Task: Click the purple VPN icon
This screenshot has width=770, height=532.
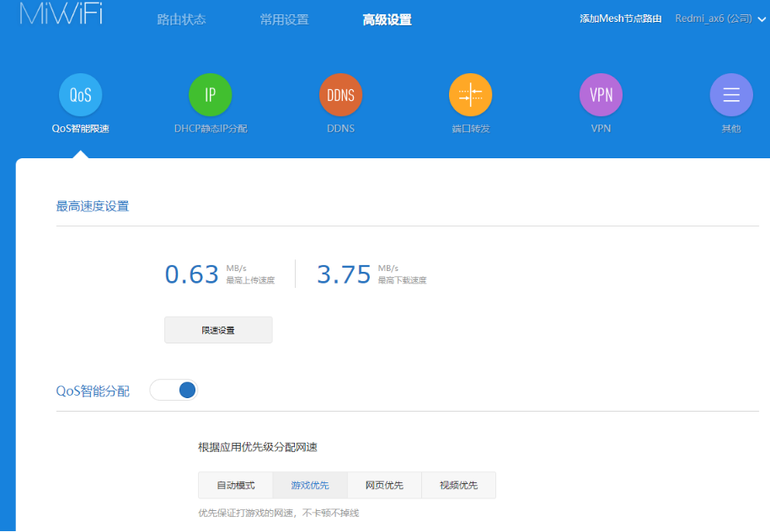Action: click(x=601, y=95)
